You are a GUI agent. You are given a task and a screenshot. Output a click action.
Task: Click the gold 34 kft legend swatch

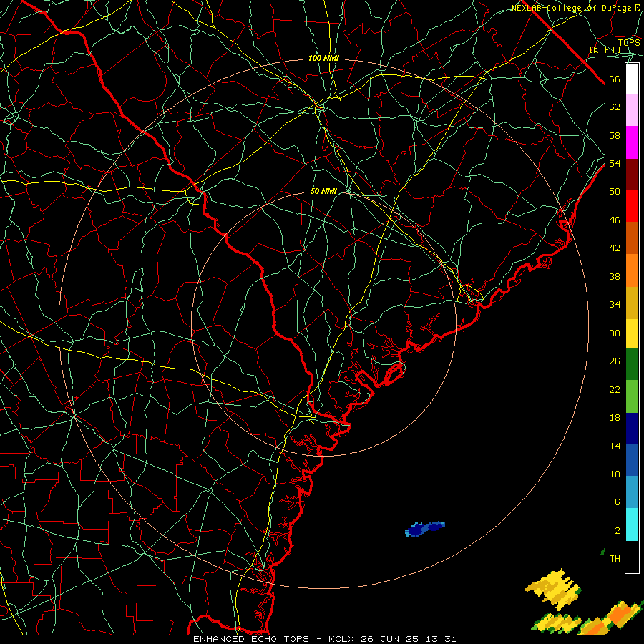tap(632, 303)
